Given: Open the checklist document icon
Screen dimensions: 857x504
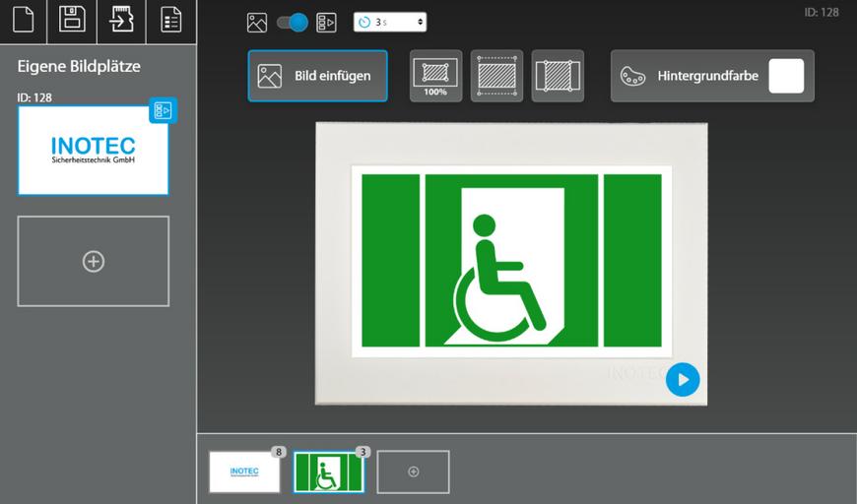Looking at the screenshot, I should 170,20.
